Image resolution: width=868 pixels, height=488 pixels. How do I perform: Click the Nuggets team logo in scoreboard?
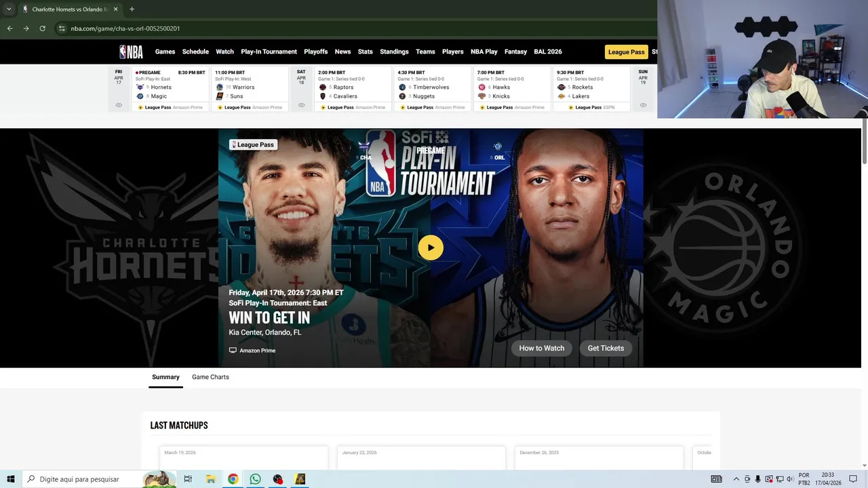point(402,96)
